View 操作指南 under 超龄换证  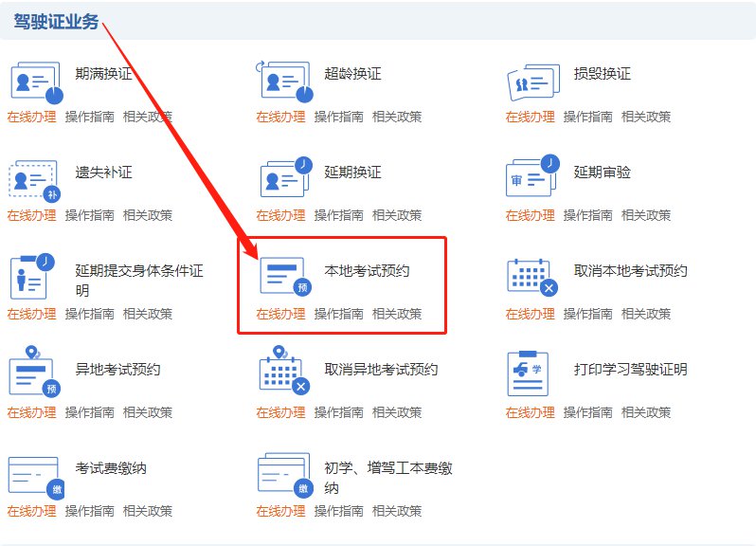339,117
